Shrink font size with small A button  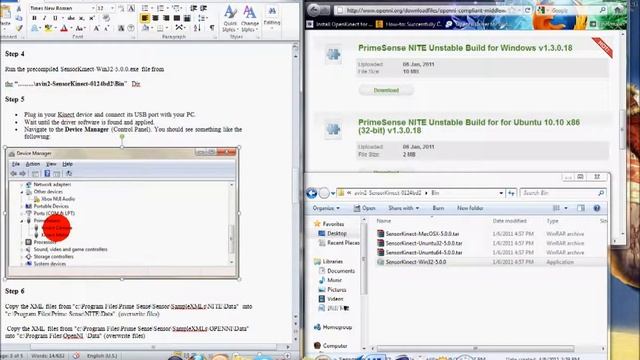(x=107, y=28)
